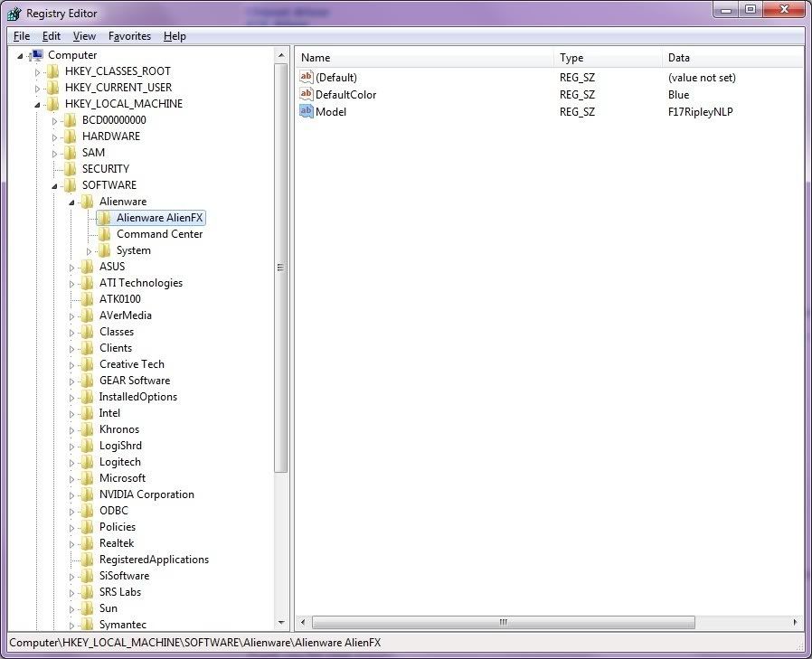812x659 pixels.
Task: Expand the ATI Technologies key
Action: tap(71, 284)
